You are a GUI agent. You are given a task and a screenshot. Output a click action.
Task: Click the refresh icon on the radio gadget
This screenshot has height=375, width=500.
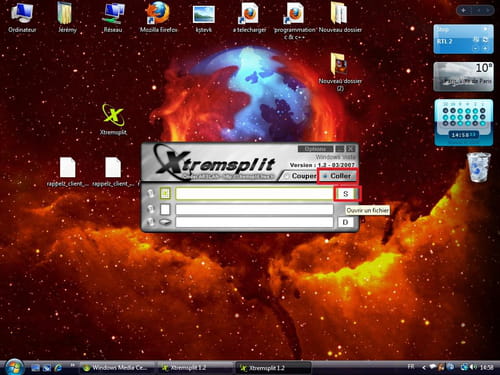coord(485,39)
